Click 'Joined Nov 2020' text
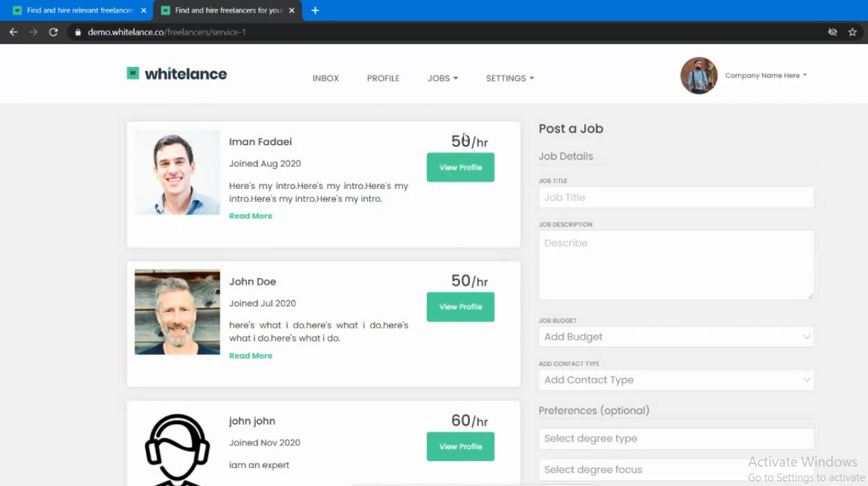The width and height of the screenshot is (868, 486). pyautogui.click(x=265, y=443)
